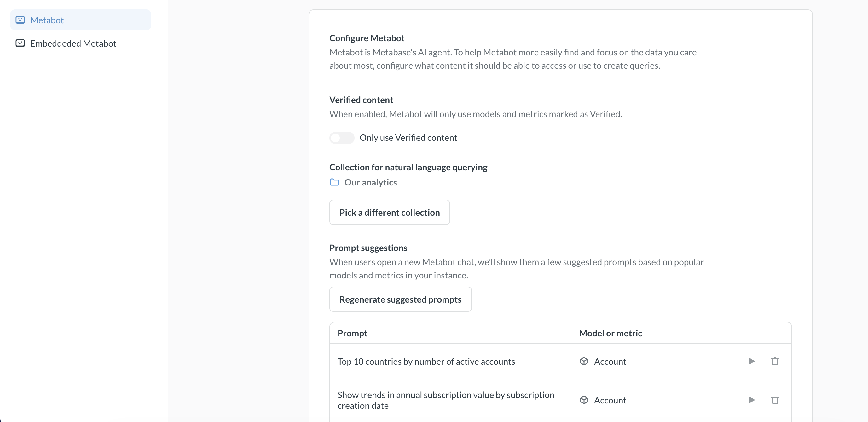This screenshot has width=868, height=422.
Task: Open the Our analytics collection link
Action: [x=371, y=182]
